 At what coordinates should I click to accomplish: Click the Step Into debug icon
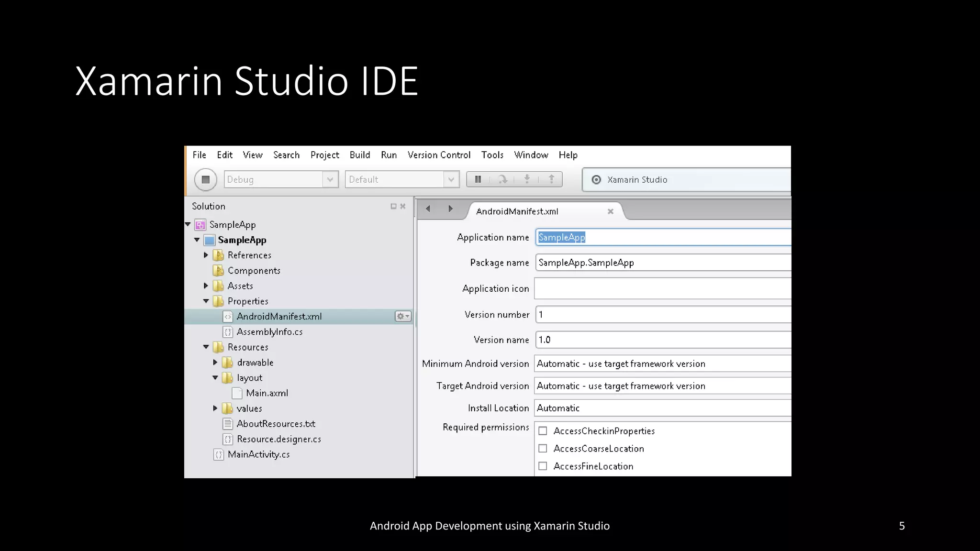coord(527,179)
